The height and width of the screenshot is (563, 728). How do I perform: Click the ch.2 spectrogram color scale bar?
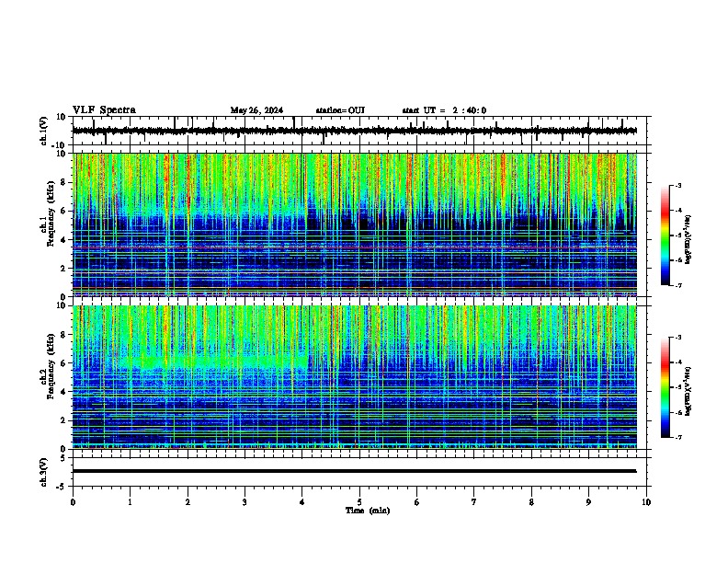(x=665, y=387)
